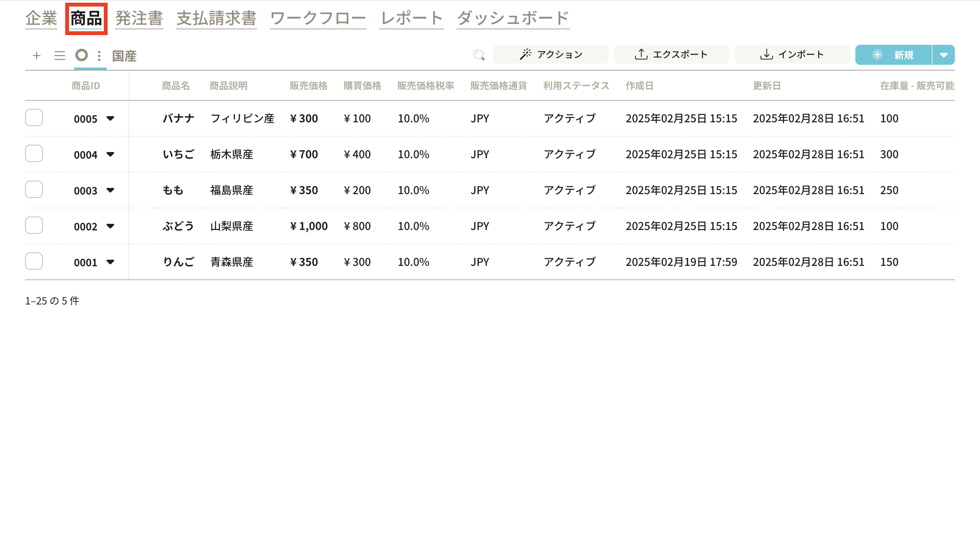
Task: Switch to the 発注書 tab
Action: 139,18
